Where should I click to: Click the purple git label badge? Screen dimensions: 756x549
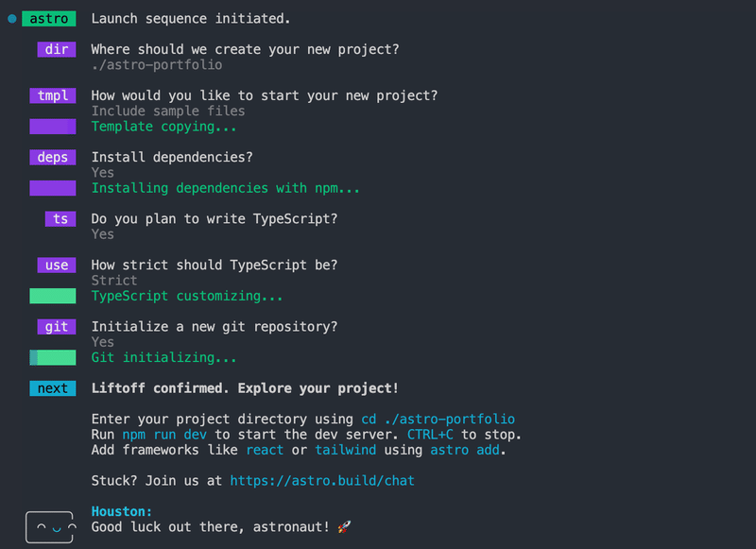tap(57, 327)
